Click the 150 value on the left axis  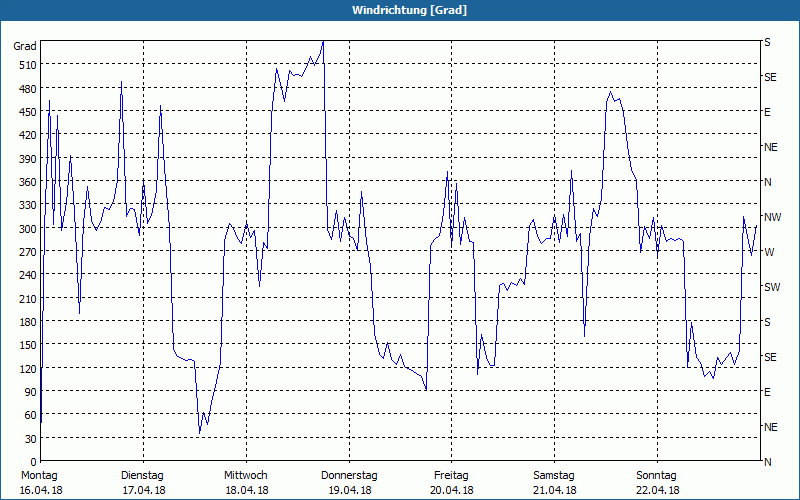coord(28,345)
